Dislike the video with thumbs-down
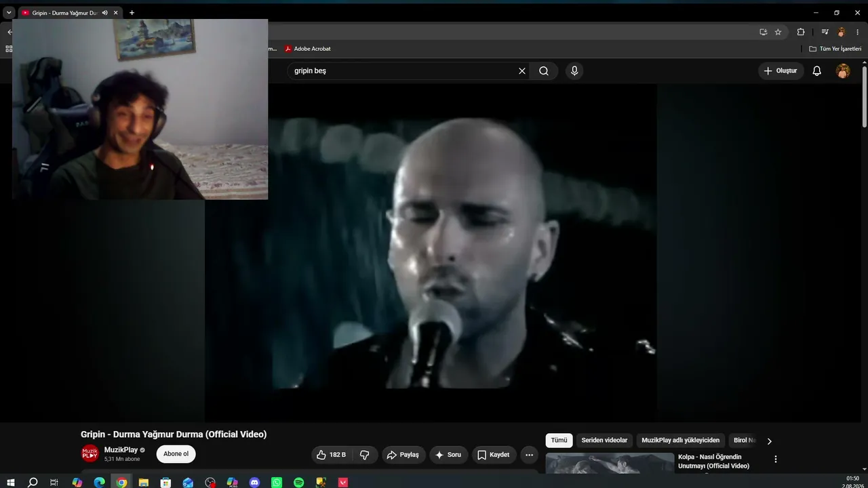 [x=365, y=455]
